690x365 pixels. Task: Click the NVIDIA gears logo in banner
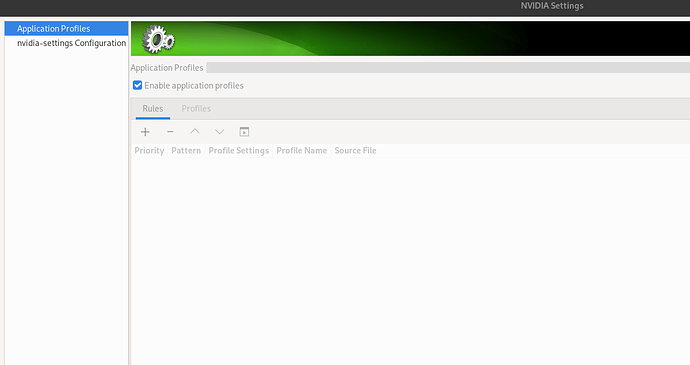coord(158,40)
